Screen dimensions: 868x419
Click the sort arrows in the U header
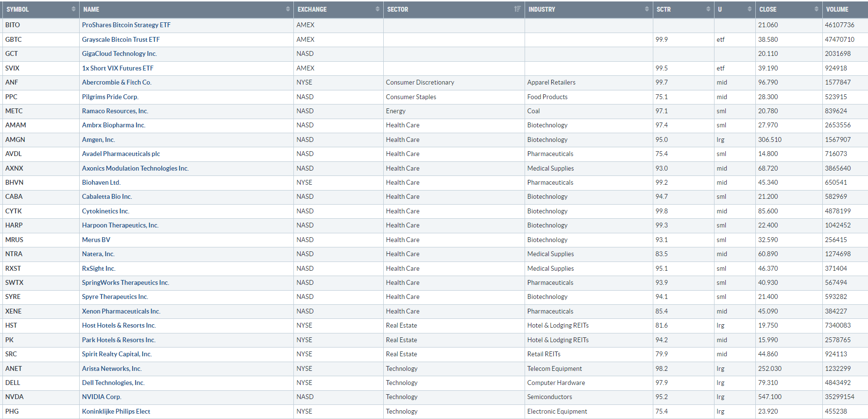(x=749, y=9)
